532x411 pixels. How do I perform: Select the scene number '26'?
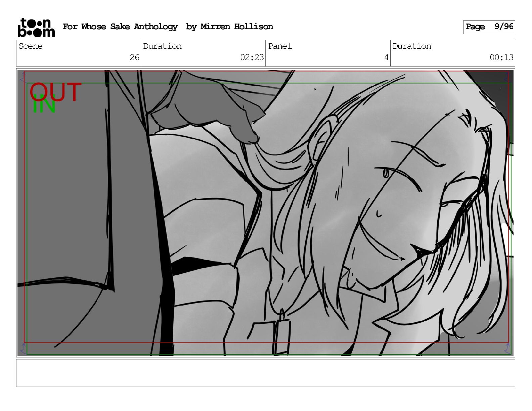(134, 57)
